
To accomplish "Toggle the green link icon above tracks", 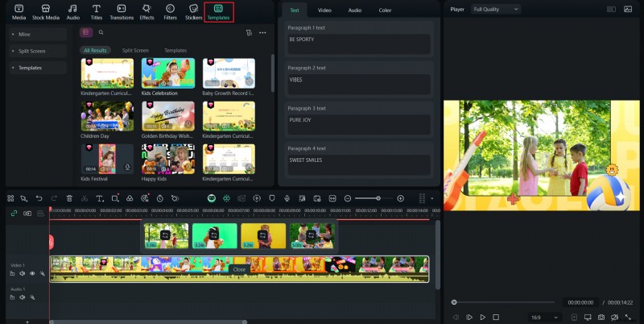I will (x=14, y=214).
